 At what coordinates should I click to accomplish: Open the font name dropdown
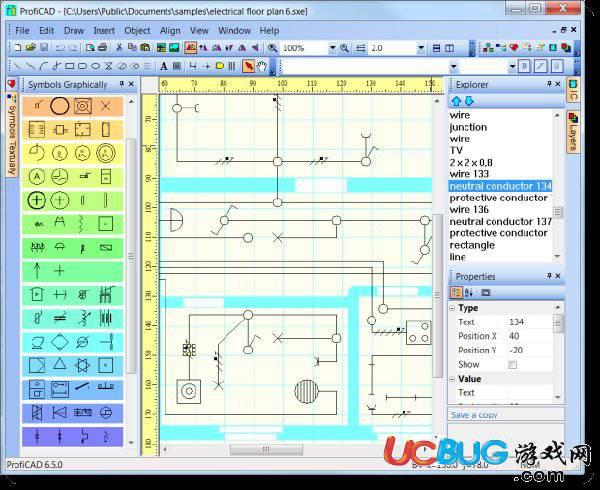click(x=453, y=67)
